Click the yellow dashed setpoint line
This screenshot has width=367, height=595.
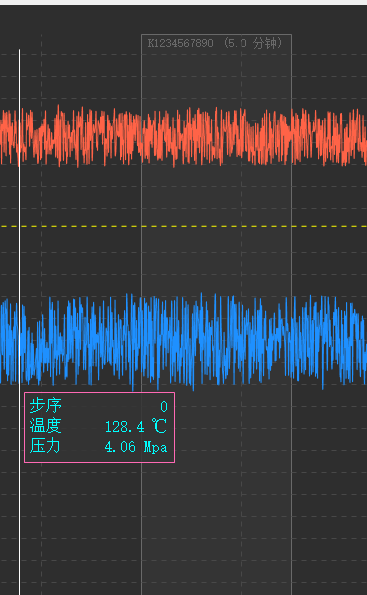tap(183, 226)
